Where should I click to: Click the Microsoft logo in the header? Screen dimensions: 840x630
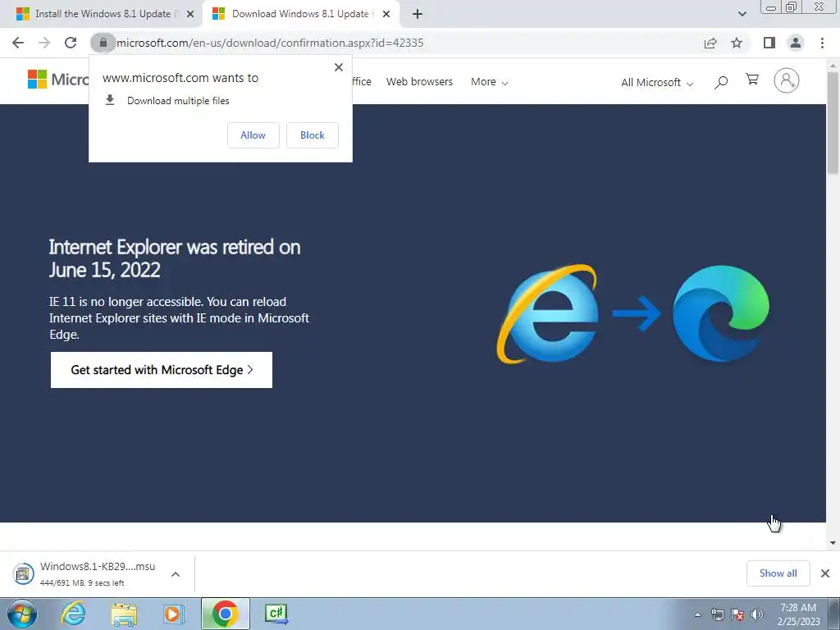pos(58,80)
